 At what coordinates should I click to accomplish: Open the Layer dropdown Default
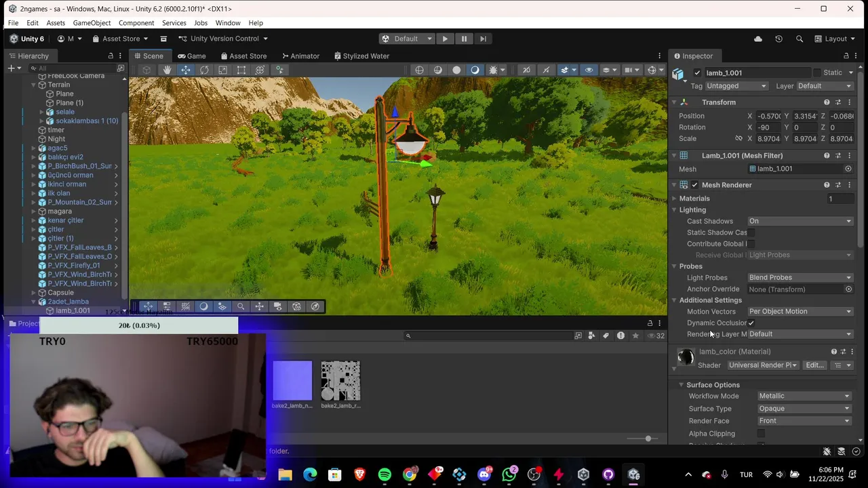tap(824, 86)
